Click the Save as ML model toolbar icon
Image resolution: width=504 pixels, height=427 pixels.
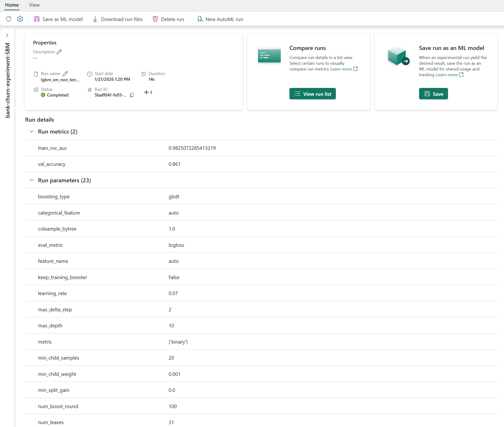coord(37,19)
